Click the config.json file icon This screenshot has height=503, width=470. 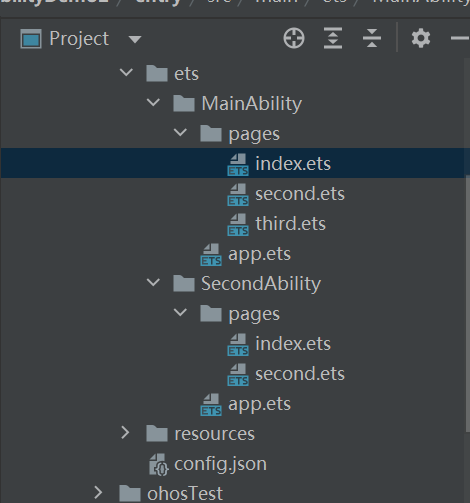pos(158,464)
